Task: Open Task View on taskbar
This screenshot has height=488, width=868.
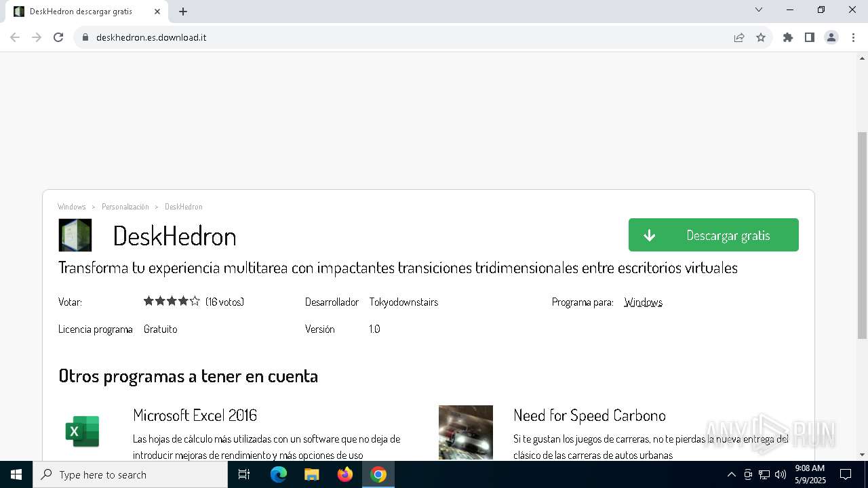Action: (244, 474)
